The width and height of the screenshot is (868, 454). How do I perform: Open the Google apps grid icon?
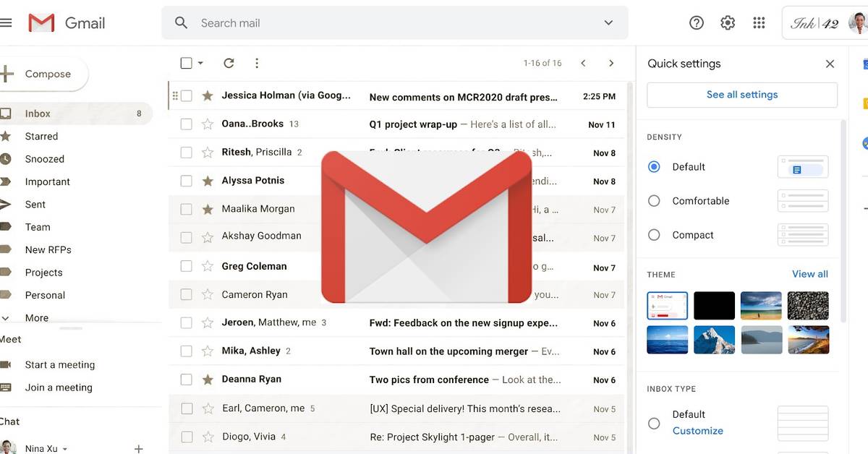click(759, 23)
